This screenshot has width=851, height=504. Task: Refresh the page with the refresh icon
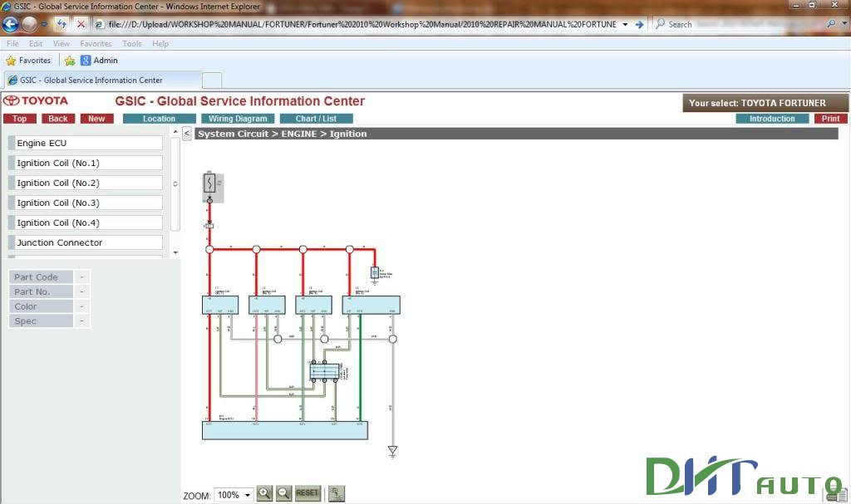[61, 24]
